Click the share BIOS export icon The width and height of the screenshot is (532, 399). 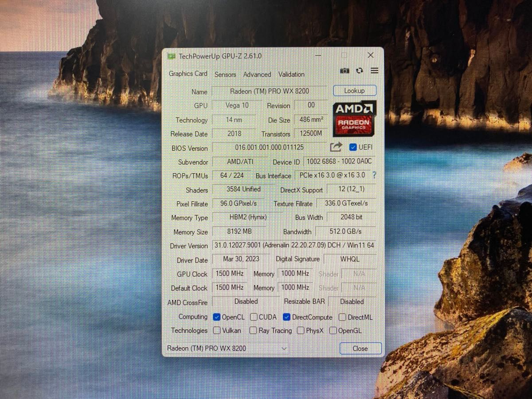click(336, 147)
